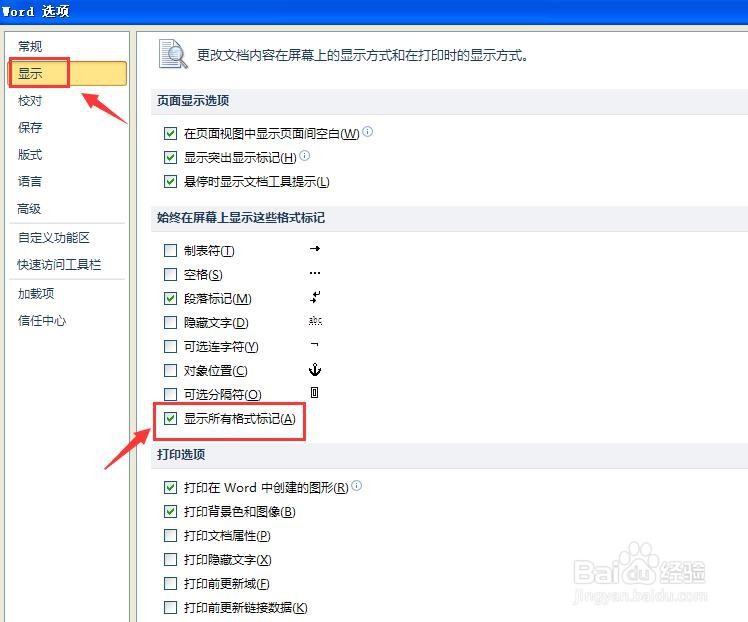Enable 打印前更新域 checkbox

(x=170, y=583)
